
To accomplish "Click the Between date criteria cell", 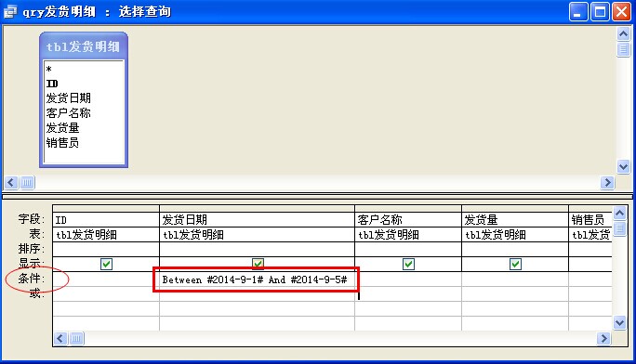I will [x=258, y=279].
